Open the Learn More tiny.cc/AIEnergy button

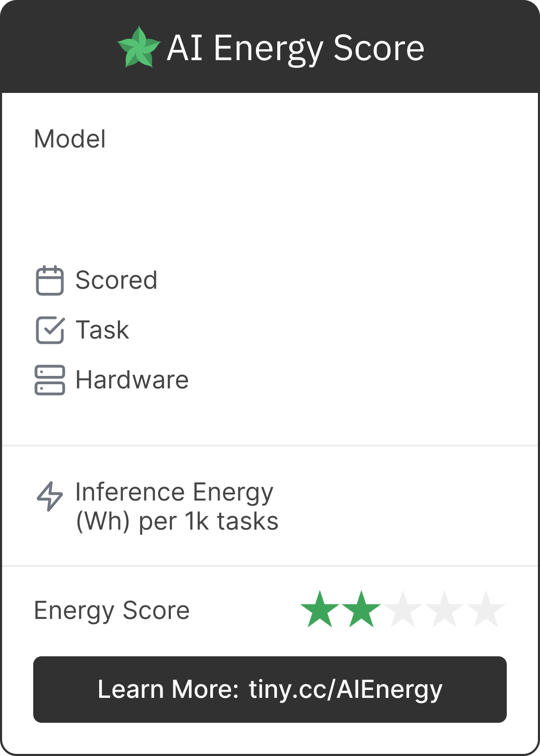click(x=270, y=690)
